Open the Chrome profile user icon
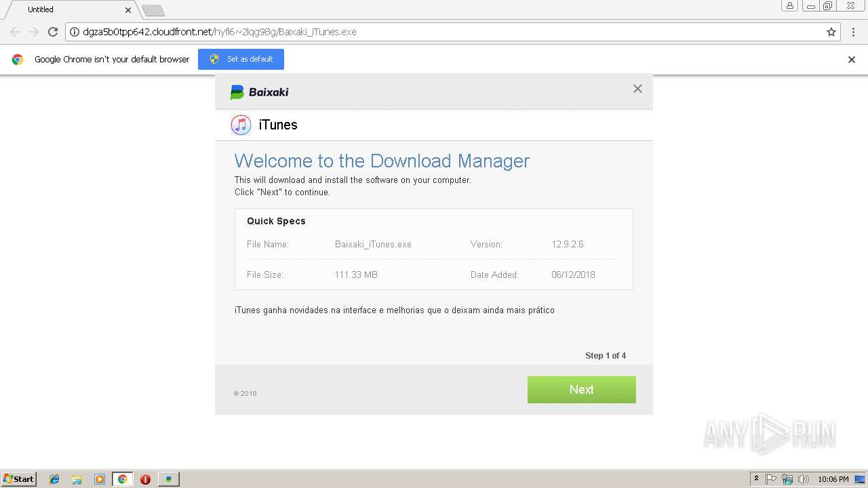The height and width of the screenshot is (488, 868). pyautogui.click(x=790, y=5)
